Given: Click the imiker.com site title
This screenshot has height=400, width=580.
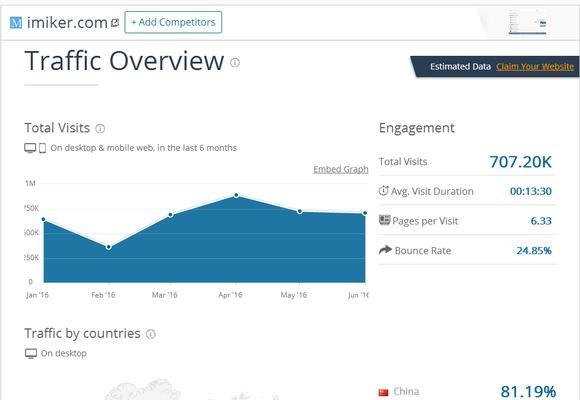Looking at the screenshot, I should coord(67,23).
